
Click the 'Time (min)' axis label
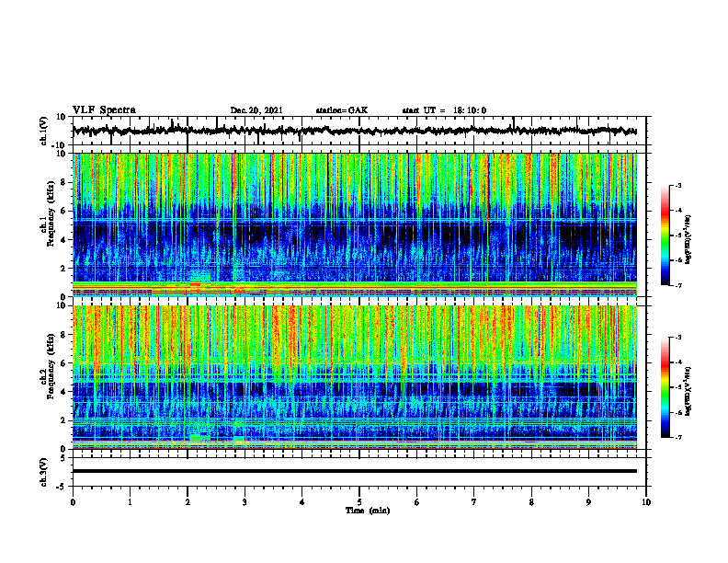[x=368, y=511]
